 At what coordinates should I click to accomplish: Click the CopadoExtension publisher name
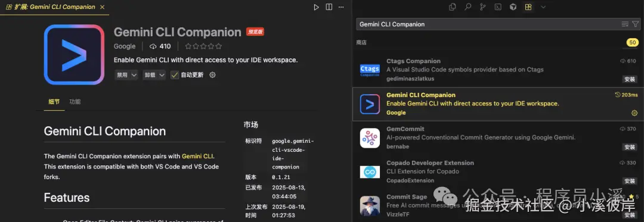click(x=410, y=180)
